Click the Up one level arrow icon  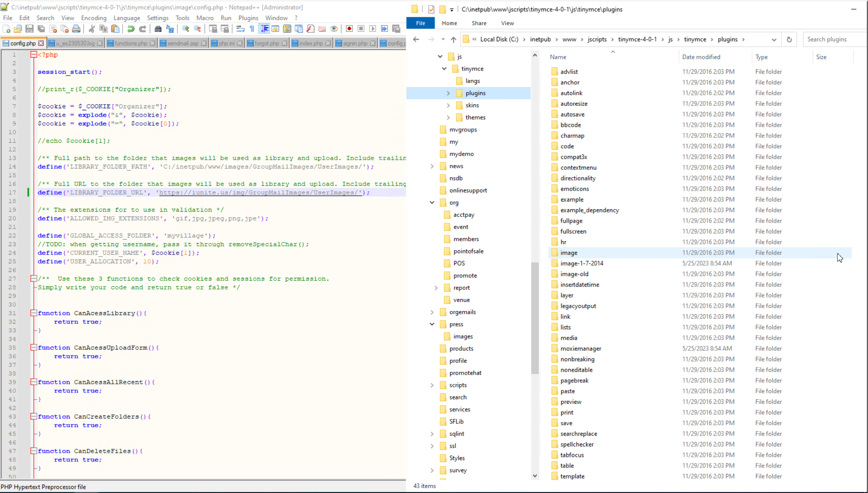pyautogui.click(x=453, y=39)
